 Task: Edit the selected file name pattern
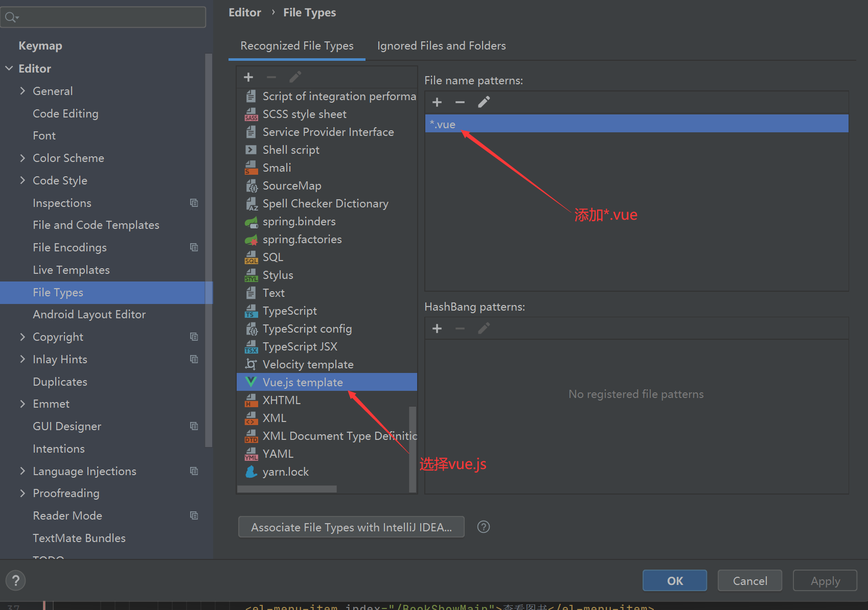point(484,102)
